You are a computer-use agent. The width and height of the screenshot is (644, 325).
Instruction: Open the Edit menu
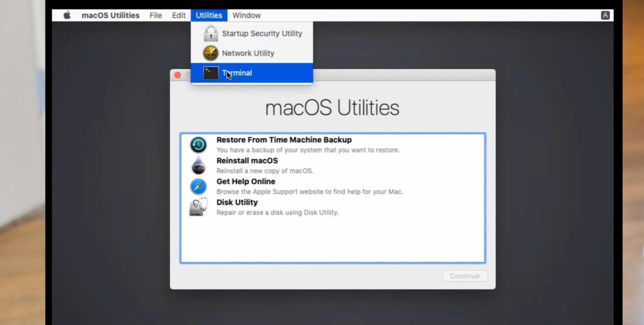(179, 15)
